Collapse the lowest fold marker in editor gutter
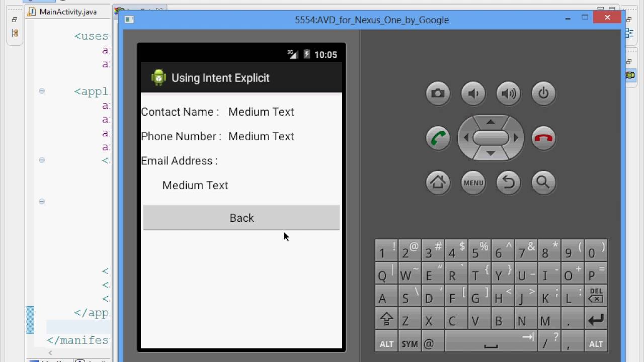Image resolution: width=644 pixels, height=362 pixels. [42, 201]
